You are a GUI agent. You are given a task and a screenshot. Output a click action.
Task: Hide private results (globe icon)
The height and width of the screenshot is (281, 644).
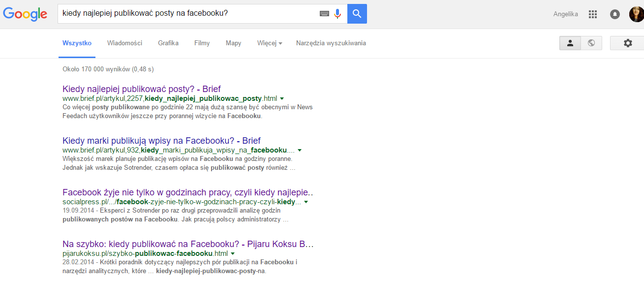pyautogui.click(x=591, y=43)
